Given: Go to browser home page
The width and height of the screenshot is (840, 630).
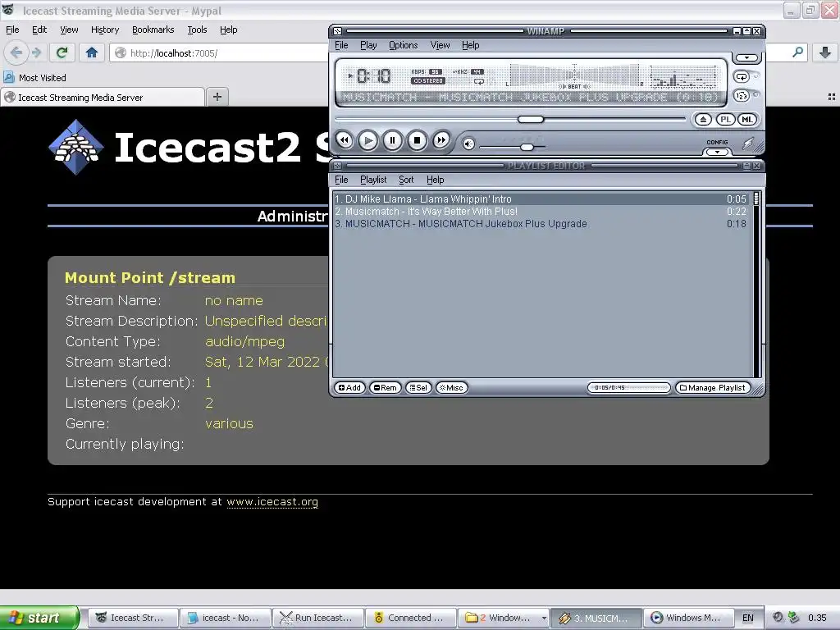Looking at the screenshot, I should [x=92, y=52].
